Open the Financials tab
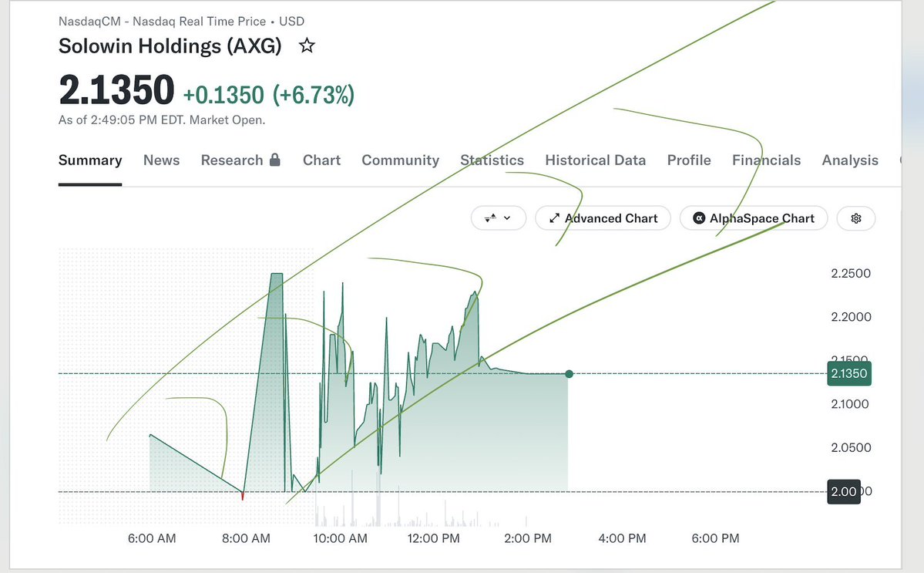924x573 pixels. (766, 160)
